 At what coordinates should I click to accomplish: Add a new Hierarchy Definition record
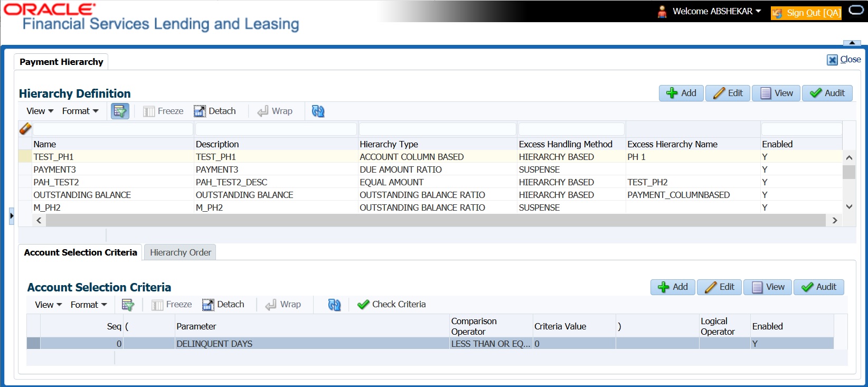point(681,93)
